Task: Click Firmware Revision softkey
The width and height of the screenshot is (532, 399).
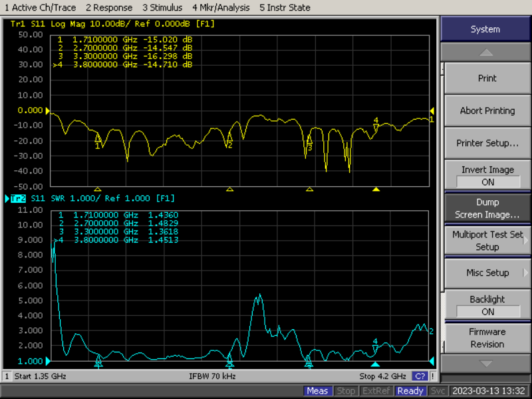Action: pos(487,338)
